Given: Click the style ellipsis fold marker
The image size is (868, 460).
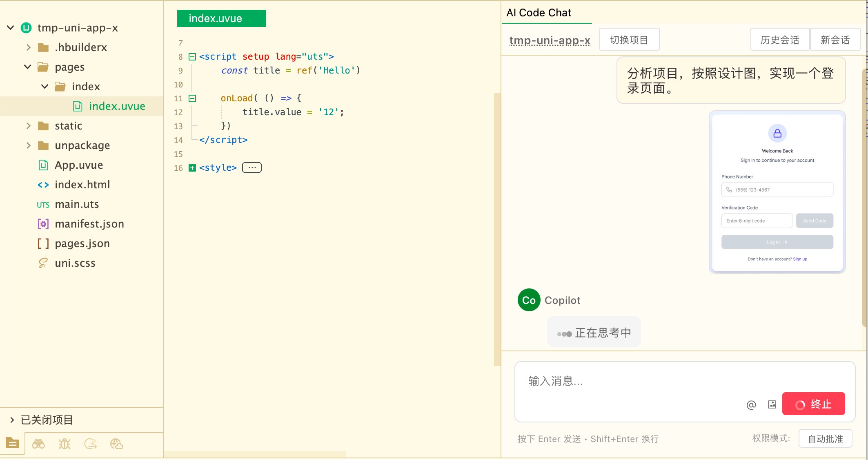Looking at the screenshot, I should click(252, 167).
